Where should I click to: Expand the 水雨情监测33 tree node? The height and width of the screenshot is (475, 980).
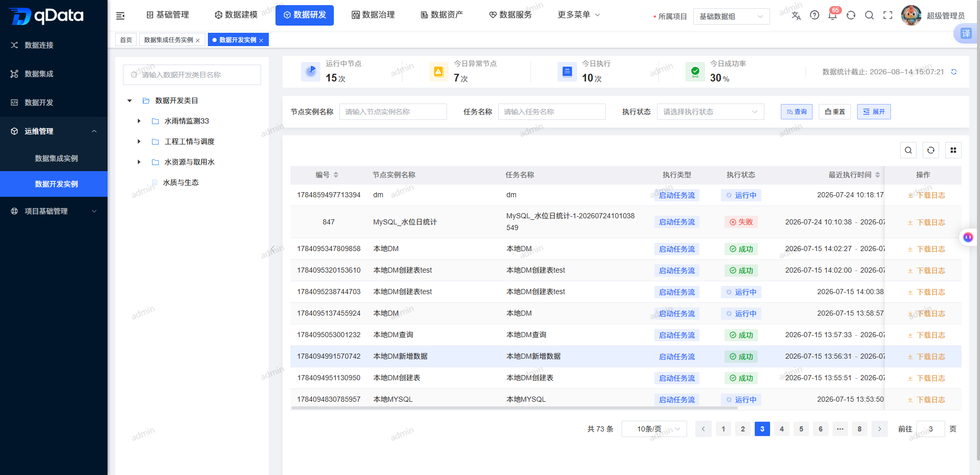[139, 121]
